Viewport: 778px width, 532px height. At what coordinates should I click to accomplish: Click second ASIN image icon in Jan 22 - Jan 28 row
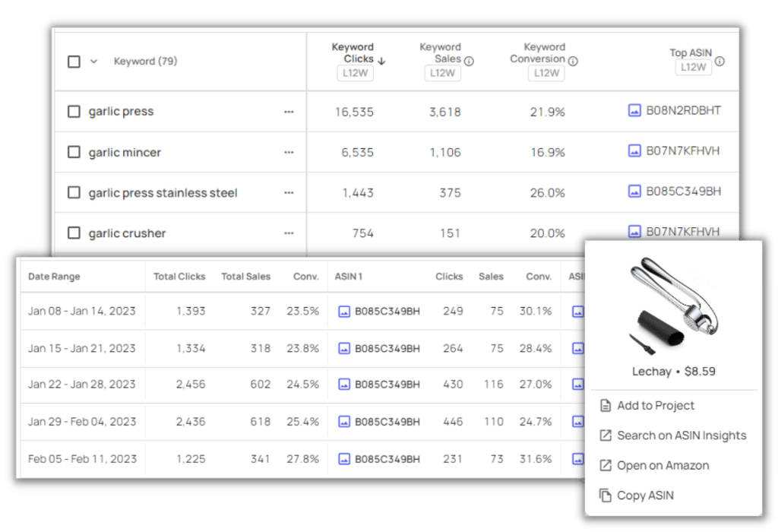[x=578, y=385]
